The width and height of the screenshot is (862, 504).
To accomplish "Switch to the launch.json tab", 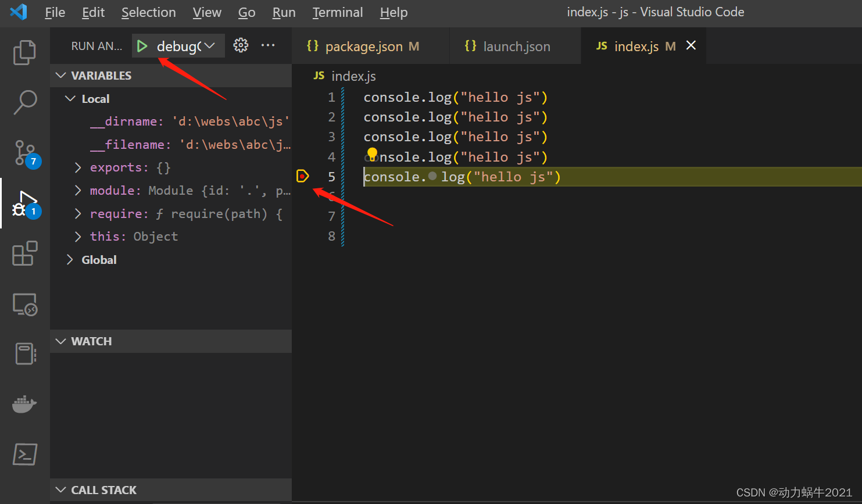I will click(516, 46).
